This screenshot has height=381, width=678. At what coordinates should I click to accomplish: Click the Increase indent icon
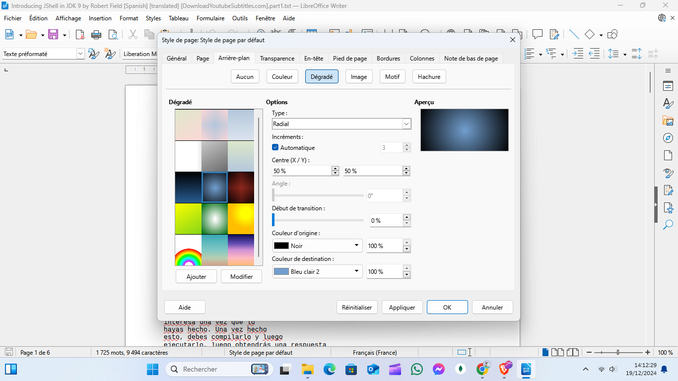[x=578, y=54]
